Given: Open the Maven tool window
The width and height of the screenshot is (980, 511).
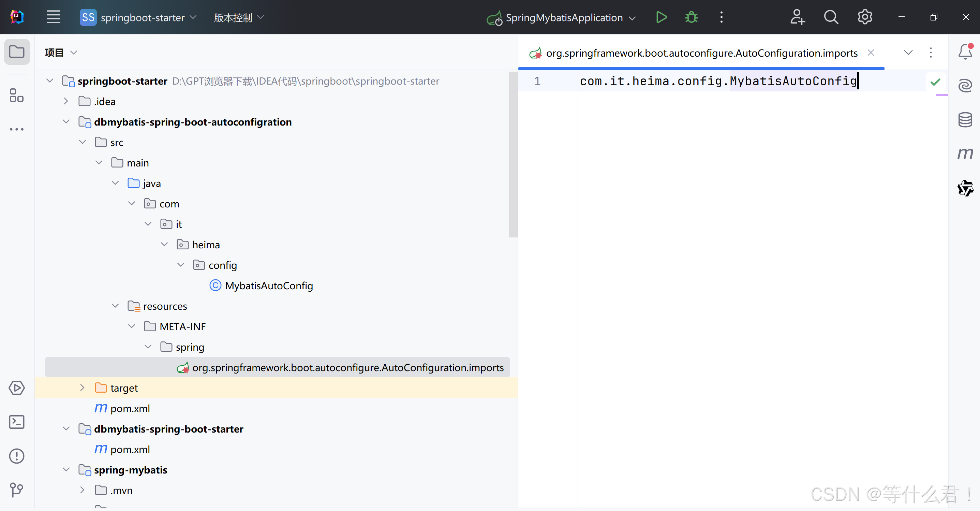Looking at the screenshot, I should pos(965,154).
